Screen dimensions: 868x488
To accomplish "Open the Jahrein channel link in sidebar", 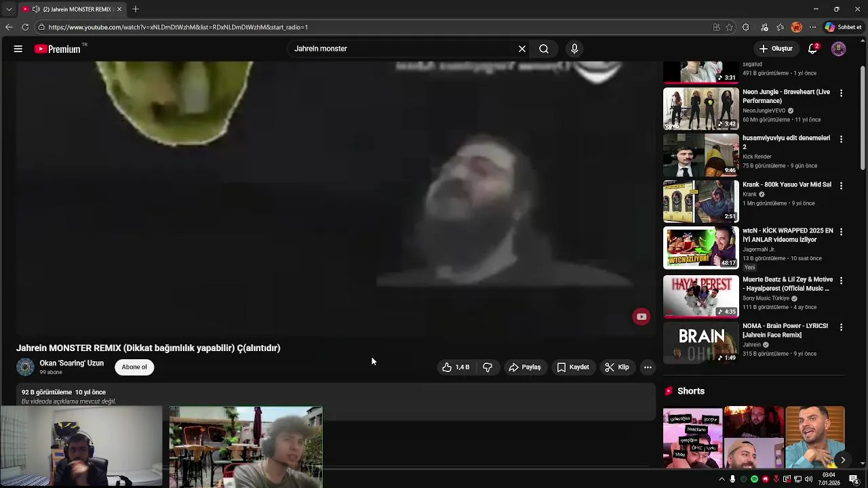I will [751, 345].
